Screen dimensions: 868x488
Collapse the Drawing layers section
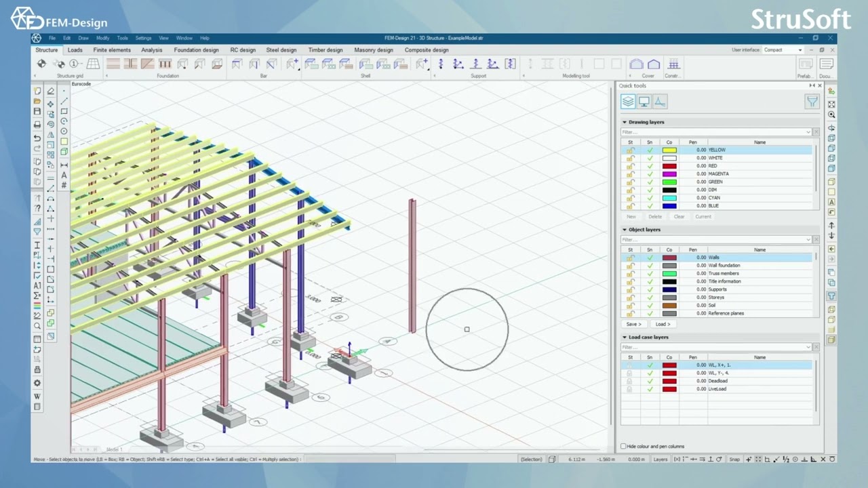point(625,122)
